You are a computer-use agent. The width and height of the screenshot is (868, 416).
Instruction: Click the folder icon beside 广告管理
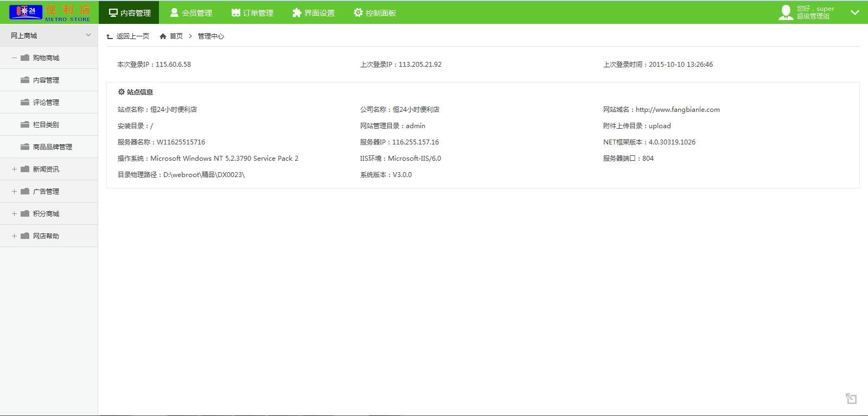[25, 191]
